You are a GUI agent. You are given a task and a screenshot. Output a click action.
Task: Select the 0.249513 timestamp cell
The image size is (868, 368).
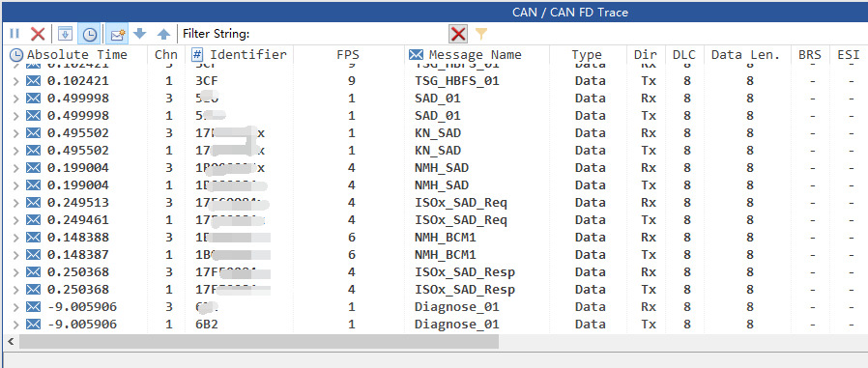(x=78, y=203)
